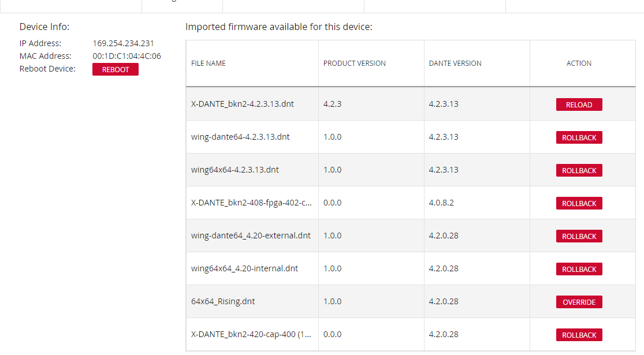Select file name X-DANTE_bkn2-408-fpga-402-c...

pyautogui.click(x=251, y=203)
